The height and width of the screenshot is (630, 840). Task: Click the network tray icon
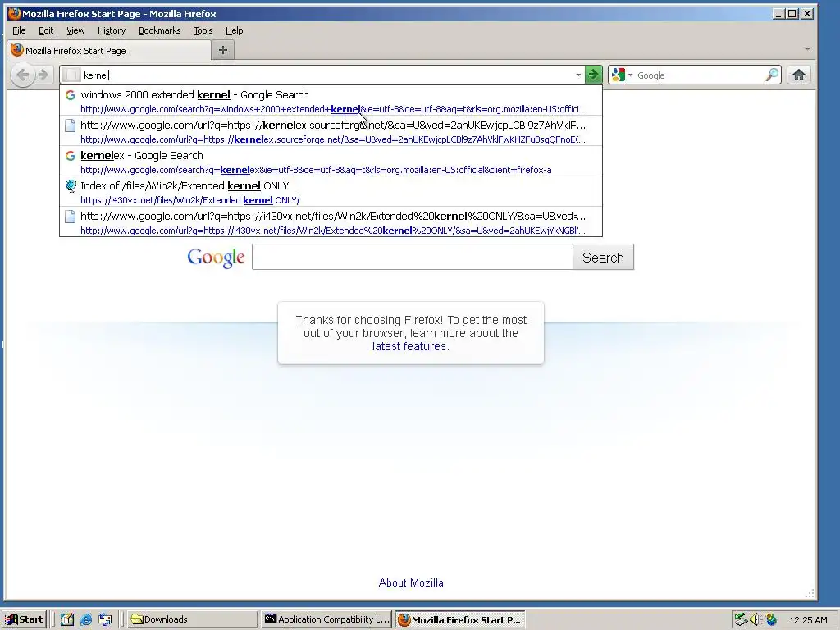click(741, 619)
